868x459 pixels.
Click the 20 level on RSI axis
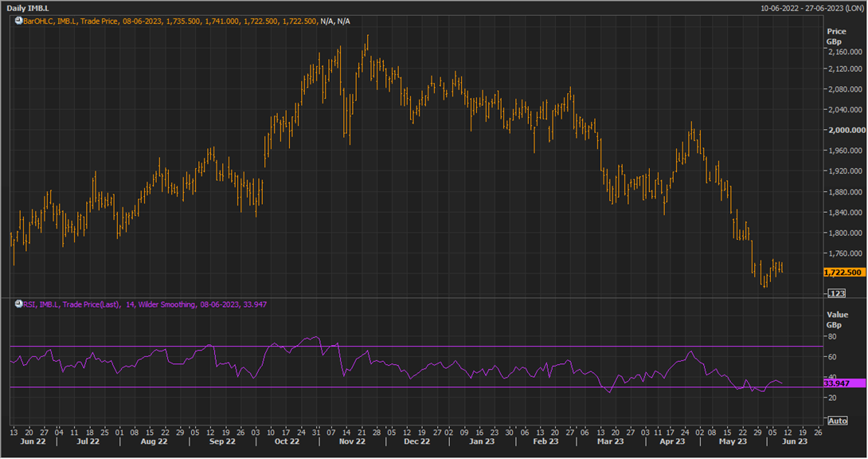coord(832,398)
